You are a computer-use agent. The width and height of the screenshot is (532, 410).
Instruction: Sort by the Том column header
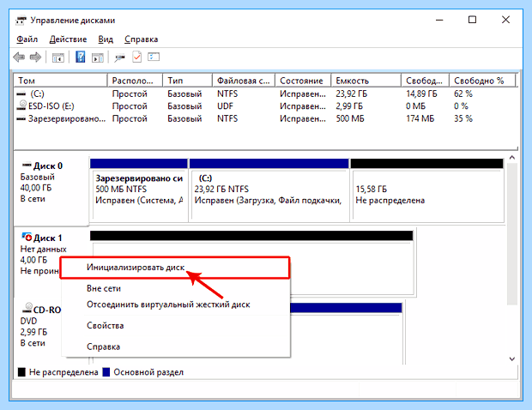pyautogui.click(x=60, y=81)
